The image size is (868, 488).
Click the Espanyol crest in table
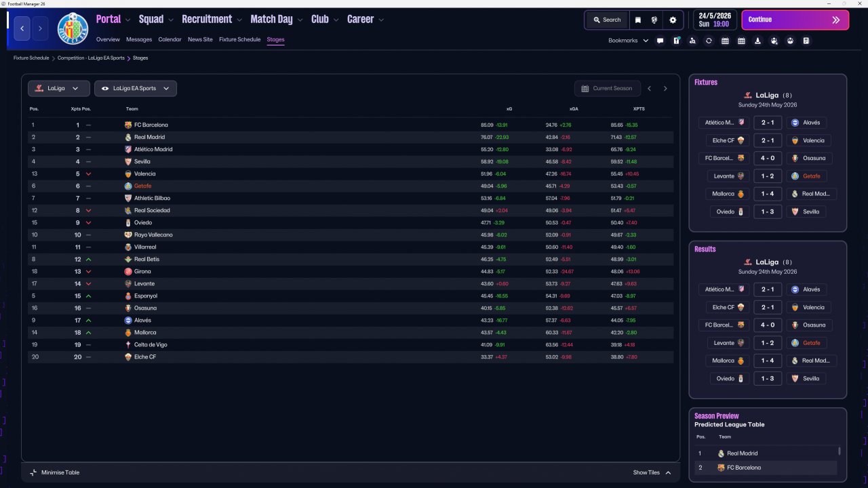coord(128,296)
